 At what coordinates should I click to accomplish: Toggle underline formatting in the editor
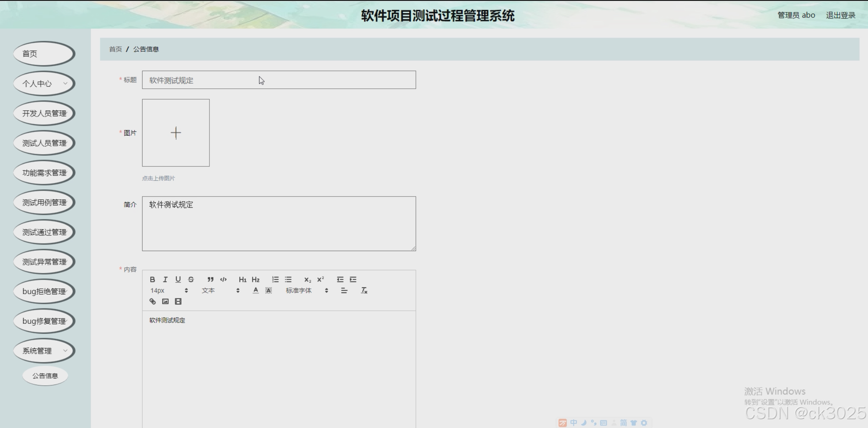tap(178, 280)
